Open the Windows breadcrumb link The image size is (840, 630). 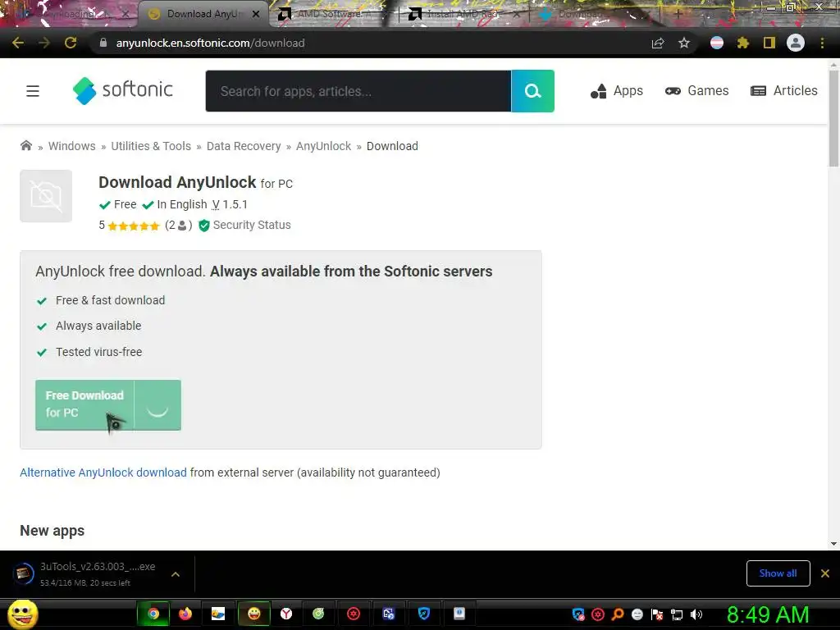[72, 146]
